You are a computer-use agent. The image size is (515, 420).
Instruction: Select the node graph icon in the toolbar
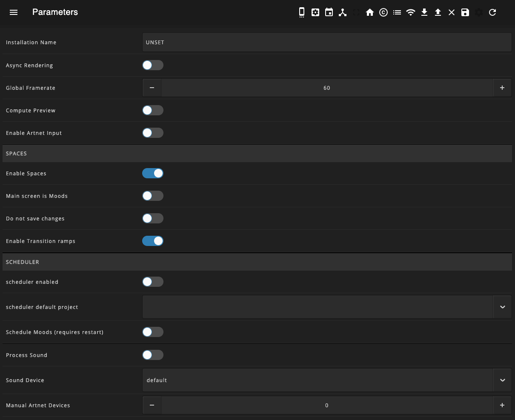coord(343,12)
